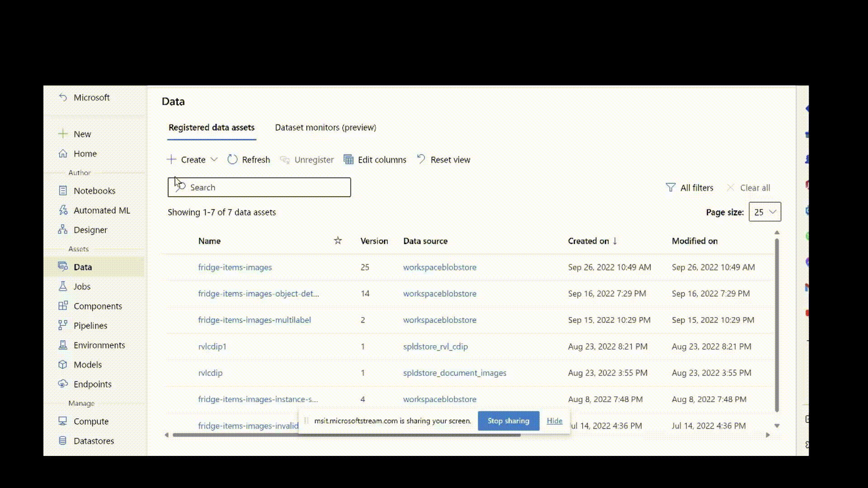Click Unregister button for selected asset
868x488 pixels.
point(307,159)
